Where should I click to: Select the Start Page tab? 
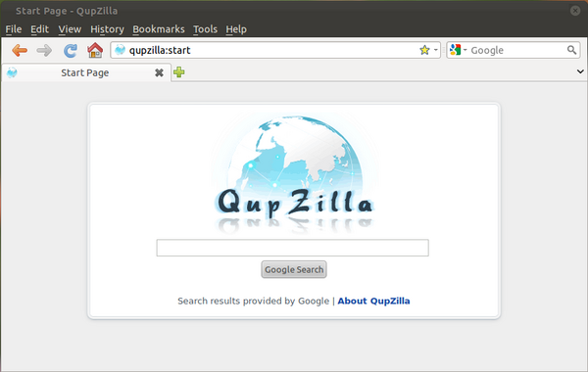(86, 72)
